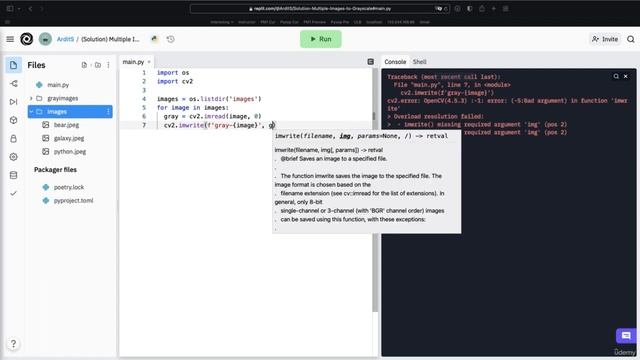Screen dimensions: 640x360
Task: Click the browser address bar
Action: pos(320,9)
